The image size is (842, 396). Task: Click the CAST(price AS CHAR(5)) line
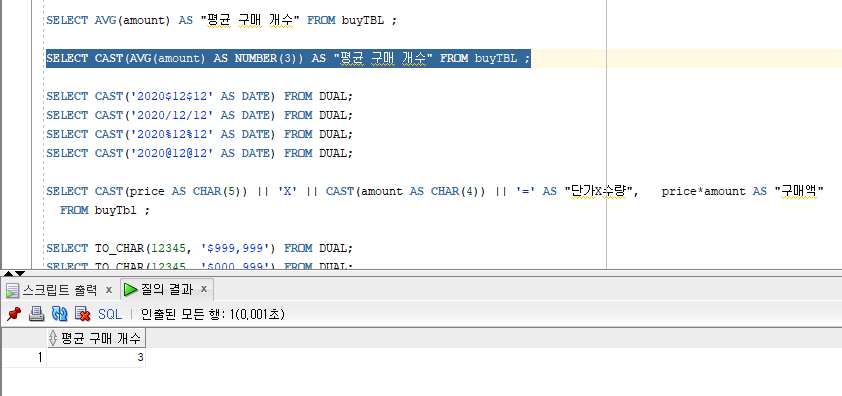[x=435, y=191]
